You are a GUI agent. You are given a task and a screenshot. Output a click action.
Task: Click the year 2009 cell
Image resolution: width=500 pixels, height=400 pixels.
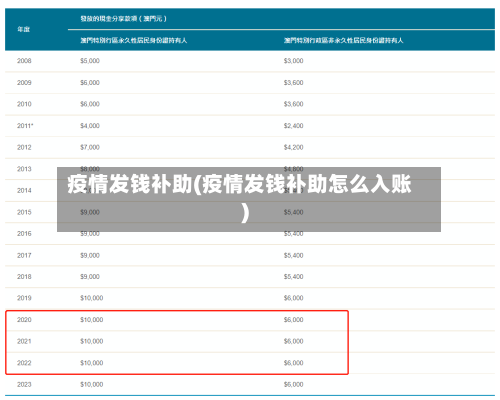click(24, 82)
